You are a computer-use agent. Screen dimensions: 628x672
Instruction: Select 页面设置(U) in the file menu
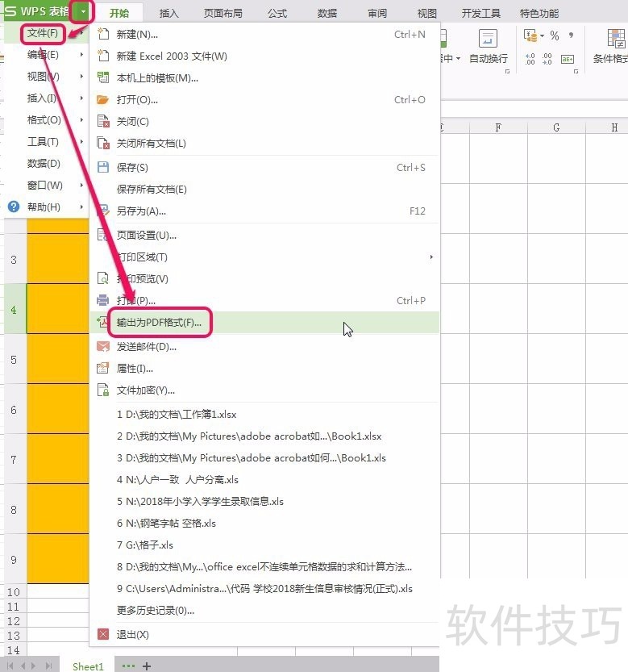tap(264, 235)
